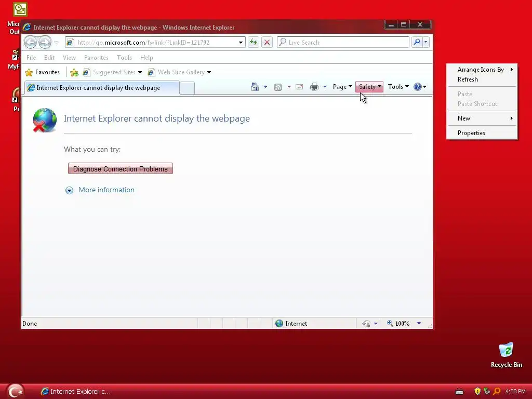
Task: Open the Page command bar menu
Action: point(342,87)
